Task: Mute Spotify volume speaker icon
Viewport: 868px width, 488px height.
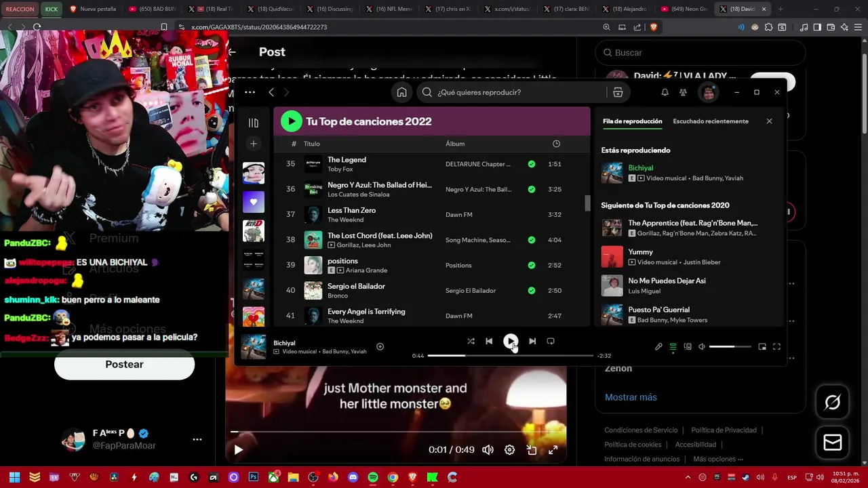Action: pos(702,347)
